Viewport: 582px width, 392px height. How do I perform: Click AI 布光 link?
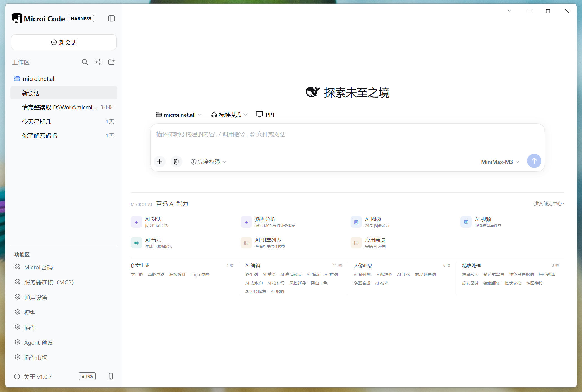382,283
